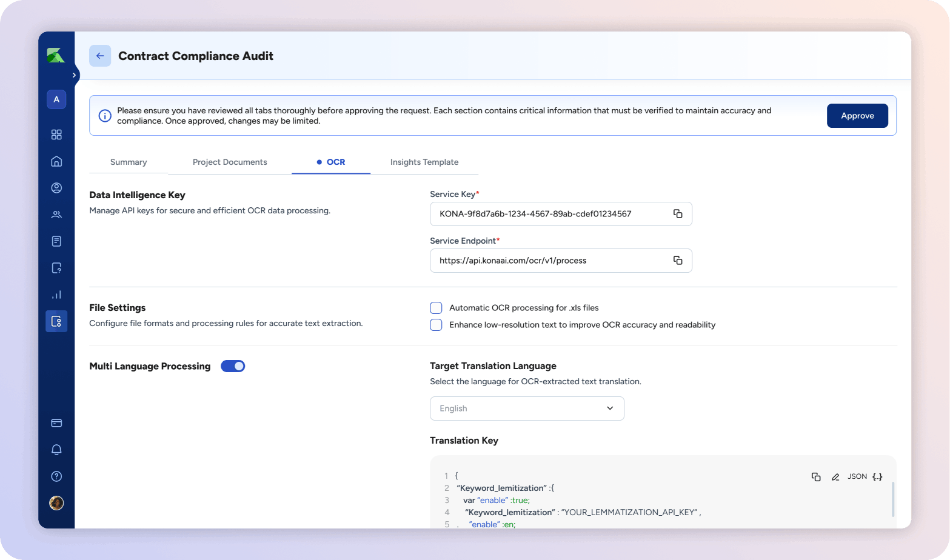This screenshot has height=560, width=950.
Task: Switch to the Summary tab
Action: 129,162
